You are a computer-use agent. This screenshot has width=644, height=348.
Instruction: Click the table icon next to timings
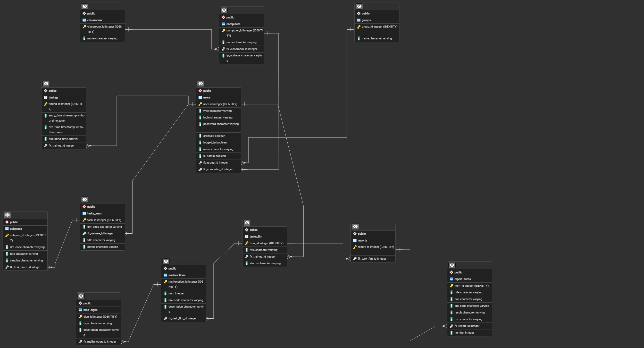click(x=46, y=97)
